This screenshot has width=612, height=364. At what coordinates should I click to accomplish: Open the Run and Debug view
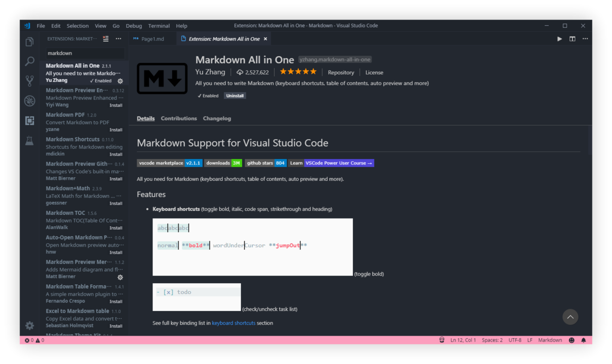click(29, 101)
